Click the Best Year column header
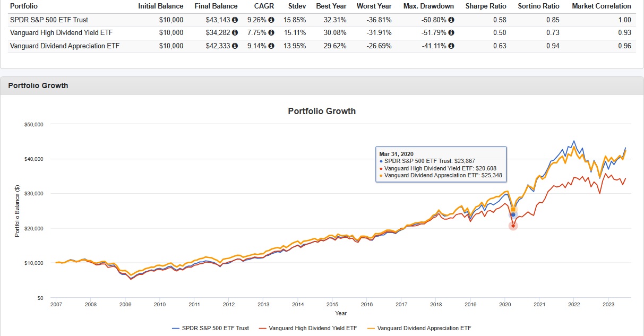The height and width of the screenshot is (336, 644). (331, 6)
